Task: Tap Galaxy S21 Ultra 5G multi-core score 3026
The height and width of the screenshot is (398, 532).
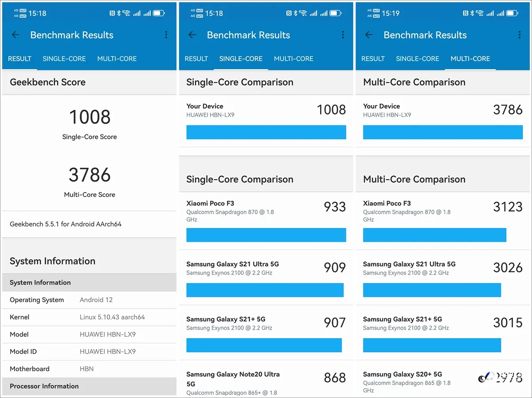Action: click(508, 268)
